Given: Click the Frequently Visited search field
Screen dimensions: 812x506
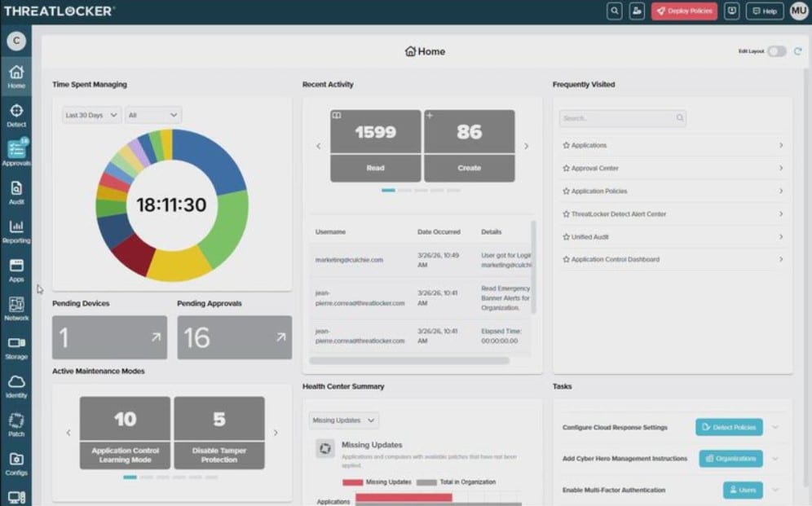Looking at the screenshot, I should coord(623,118).
